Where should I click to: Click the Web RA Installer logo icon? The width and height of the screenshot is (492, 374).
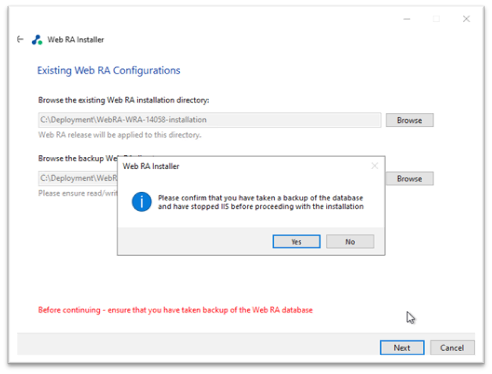tap(37, 40)
